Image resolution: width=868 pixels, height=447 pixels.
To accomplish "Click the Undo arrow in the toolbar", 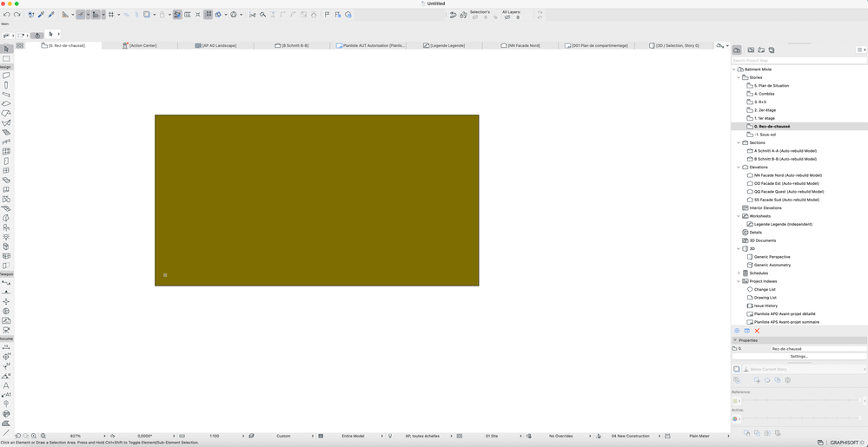I will [x=7, y=15].
